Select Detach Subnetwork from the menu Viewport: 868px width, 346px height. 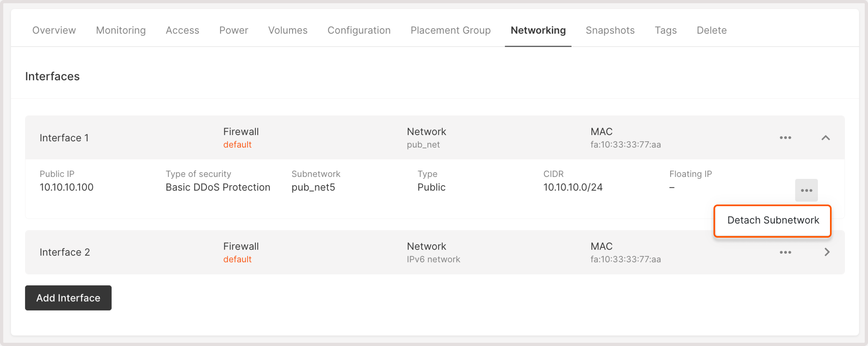tap(772, 220)
